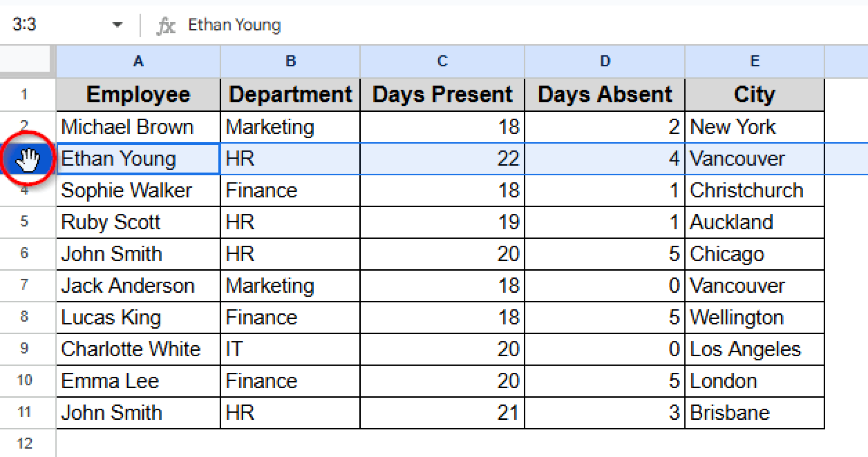Click the highlighted row 3 header
This screenshot has height=457, width=868.
[28, 159]
